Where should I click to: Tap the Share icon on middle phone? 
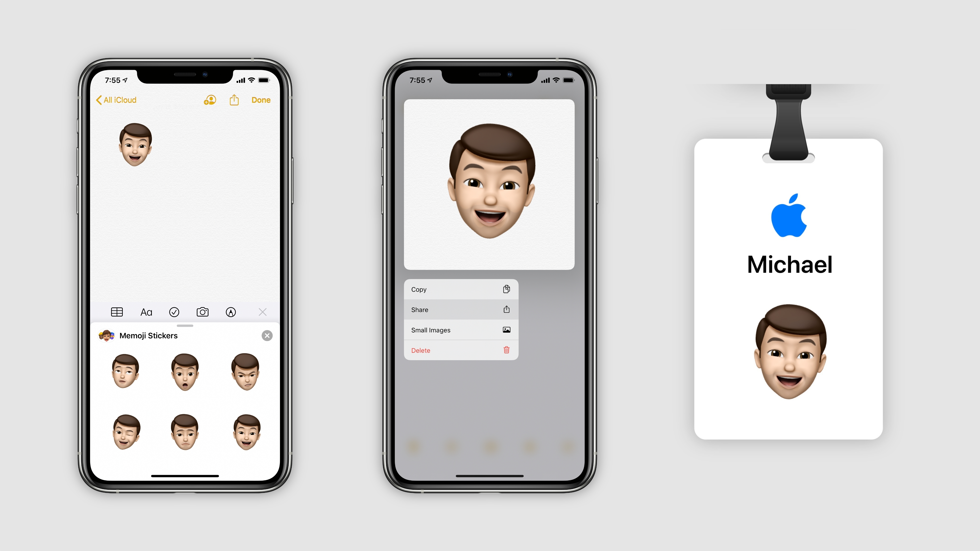coord(507,309)
